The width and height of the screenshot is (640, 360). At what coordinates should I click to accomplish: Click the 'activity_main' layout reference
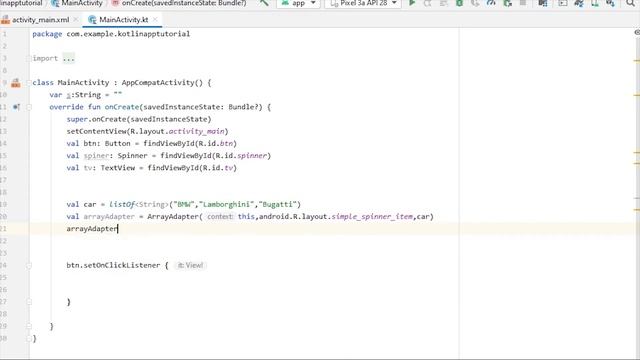click(196, 131)
